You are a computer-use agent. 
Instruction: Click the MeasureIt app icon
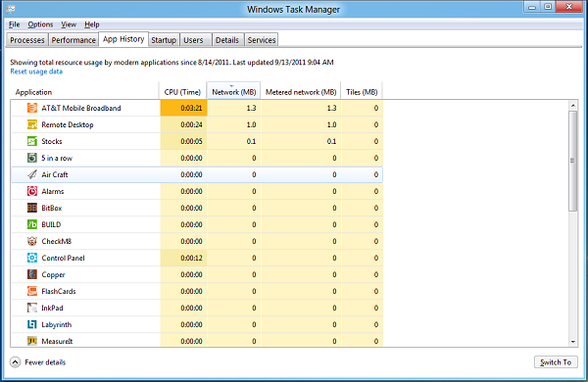click(x=32, y=341)
